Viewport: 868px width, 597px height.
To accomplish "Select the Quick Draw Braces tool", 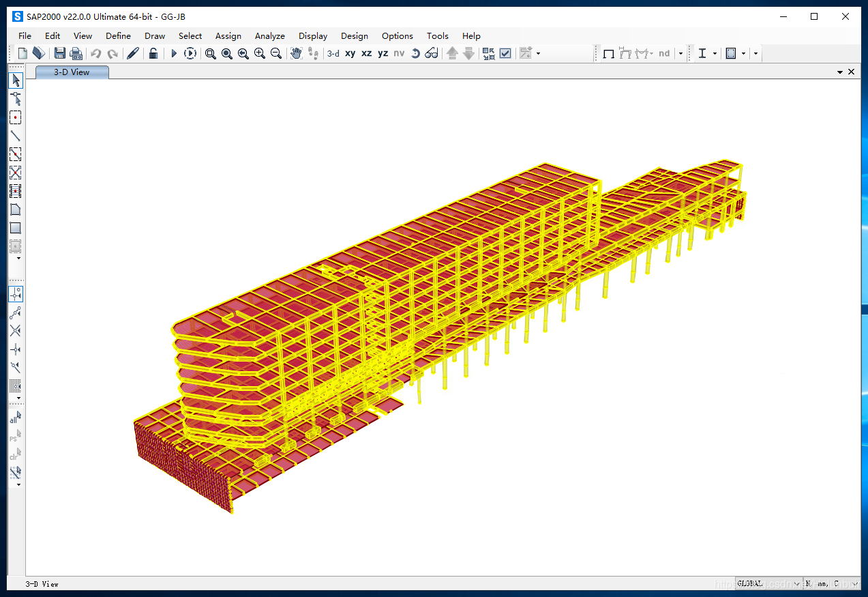I will (x=16, y=173).
